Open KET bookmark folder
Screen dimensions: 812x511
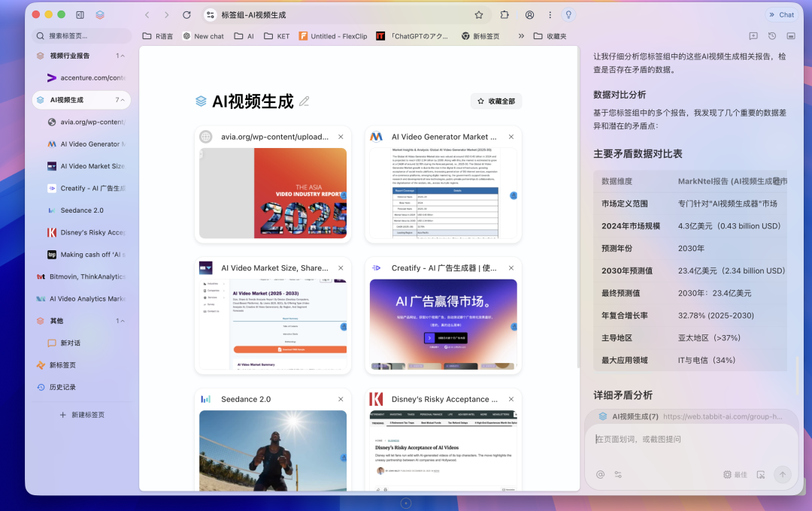(277, 36)
